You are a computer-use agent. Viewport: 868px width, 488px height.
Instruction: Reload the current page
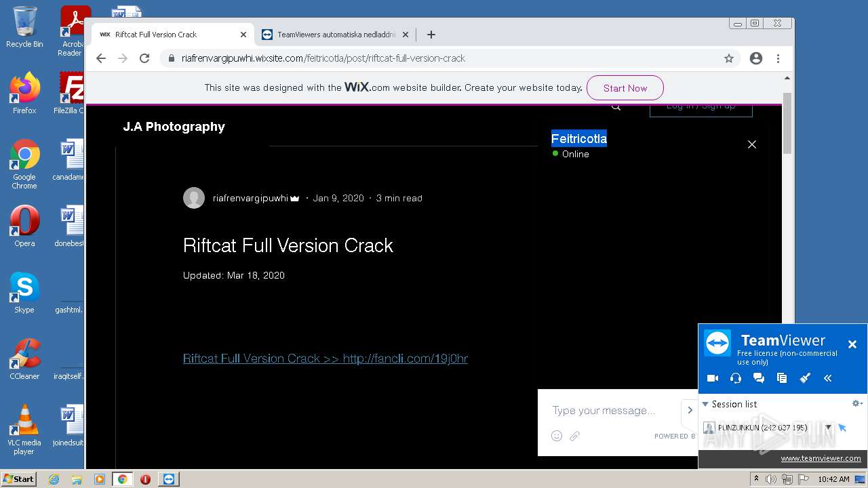(x=144, y=58)
